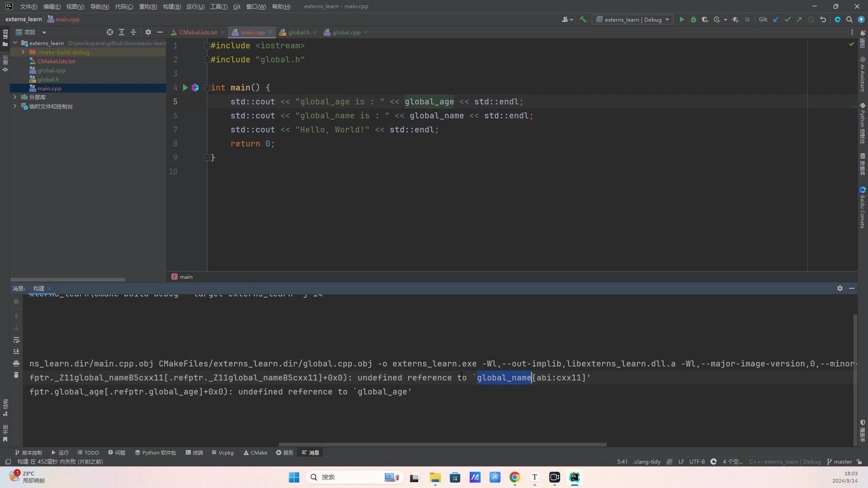The width and height of the screenshot is (868, 488).
Task: Toggle tool window bars icon at status bar left
Action: coord(8,462)
